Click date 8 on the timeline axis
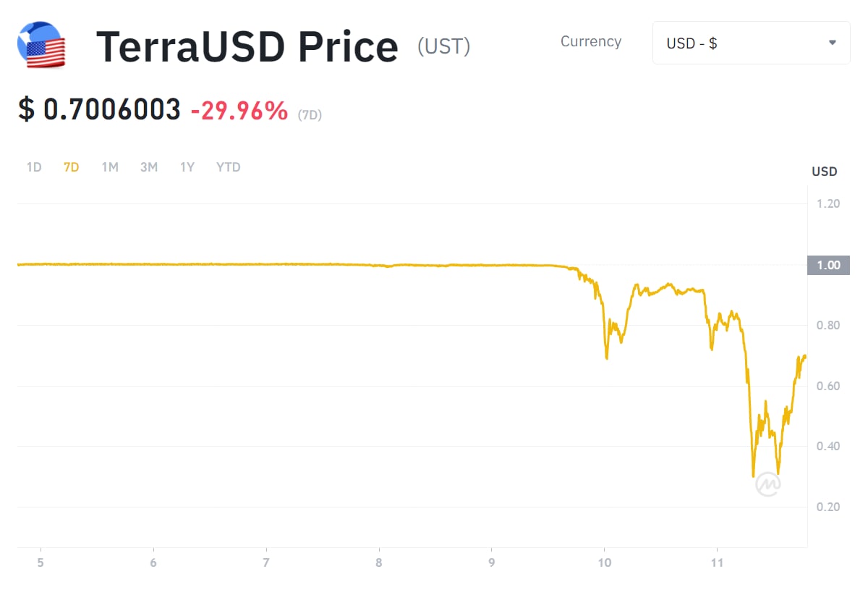Viewport: 868px width, 590px height. pos(379,562)
